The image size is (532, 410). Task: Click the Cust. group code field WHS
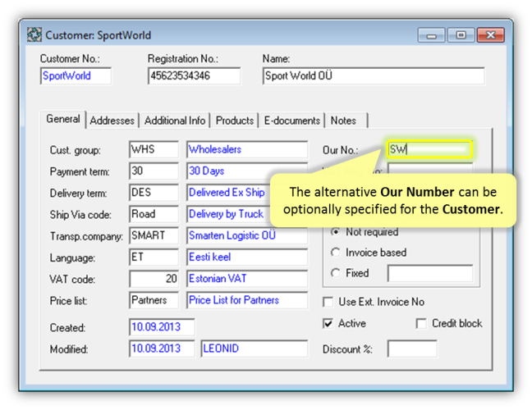tap(154, 149)
